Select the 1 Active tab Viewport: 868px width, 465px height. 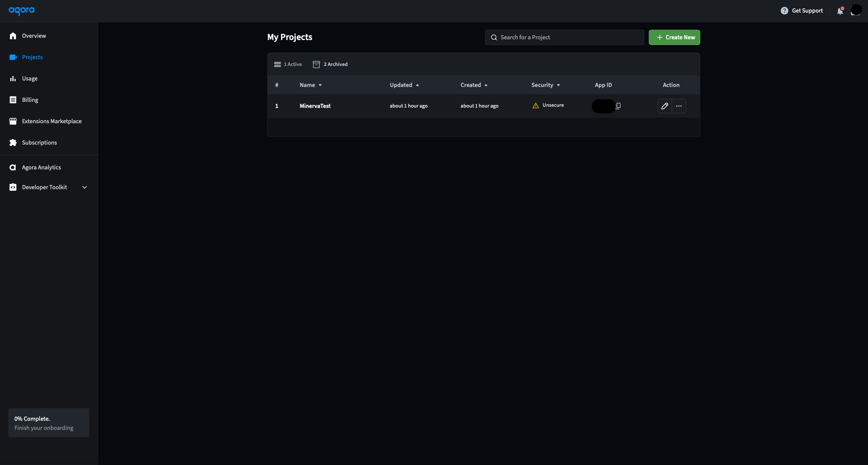click(x=288, y=64)
